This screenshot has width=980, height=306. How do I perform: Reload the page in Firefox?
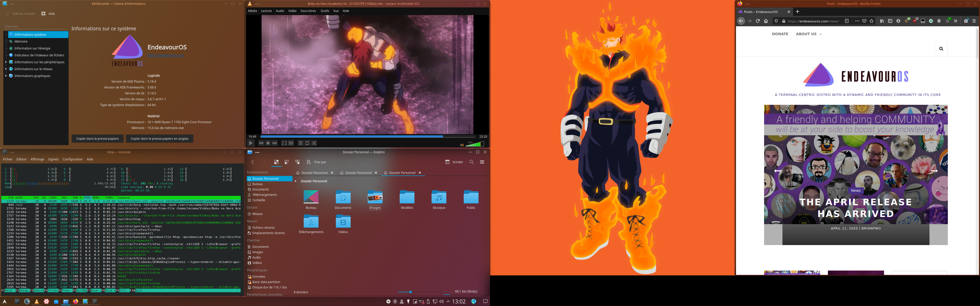758,21
